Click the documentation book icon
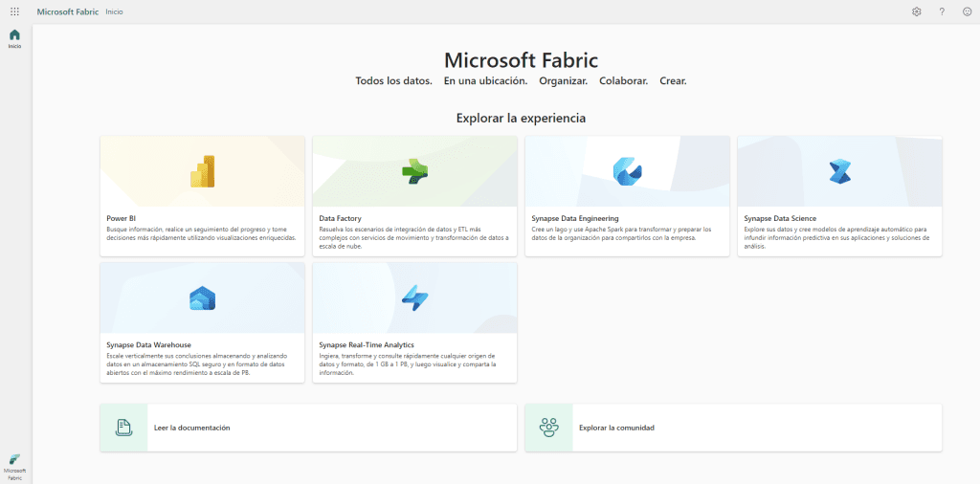 coord(123,428)
